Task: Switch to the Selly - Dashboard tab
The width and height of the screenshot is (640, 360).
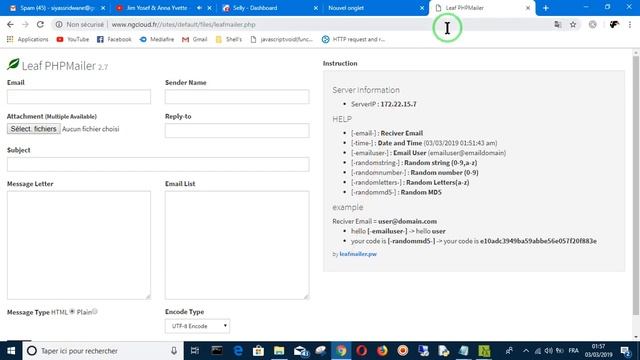Action: [255, 8]
